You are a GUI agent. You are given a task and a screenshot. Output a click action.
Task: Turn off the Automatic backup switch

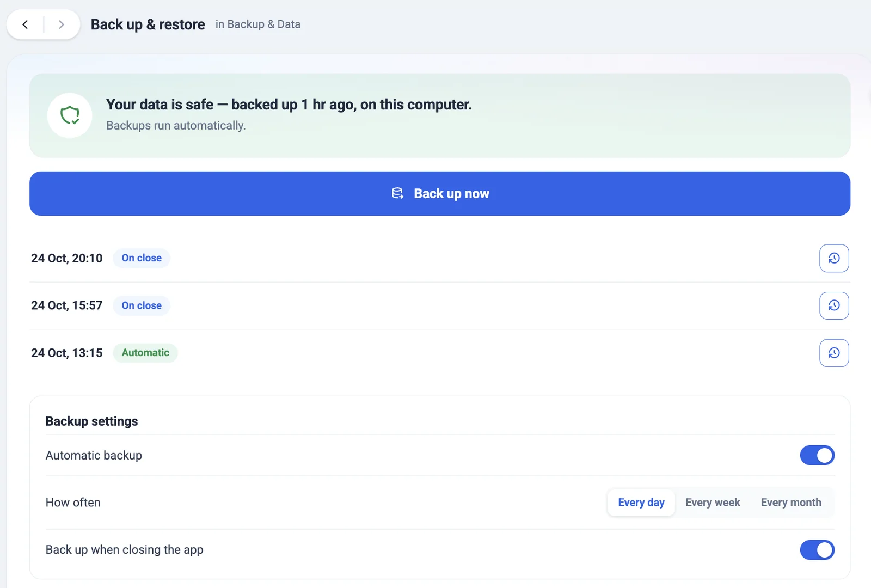pyautogui.click(x=817, y=455)
